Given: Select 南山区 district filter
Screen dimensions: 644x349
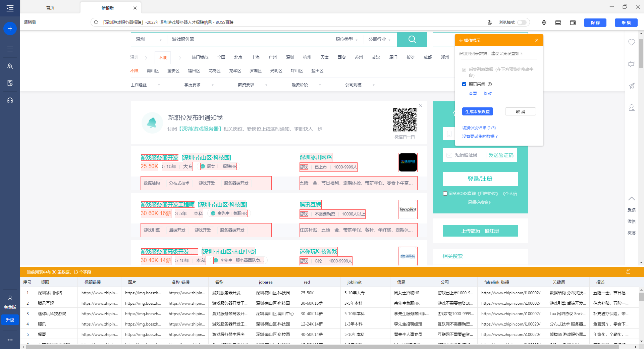Looking at the screenshot, I should [153, 71].
